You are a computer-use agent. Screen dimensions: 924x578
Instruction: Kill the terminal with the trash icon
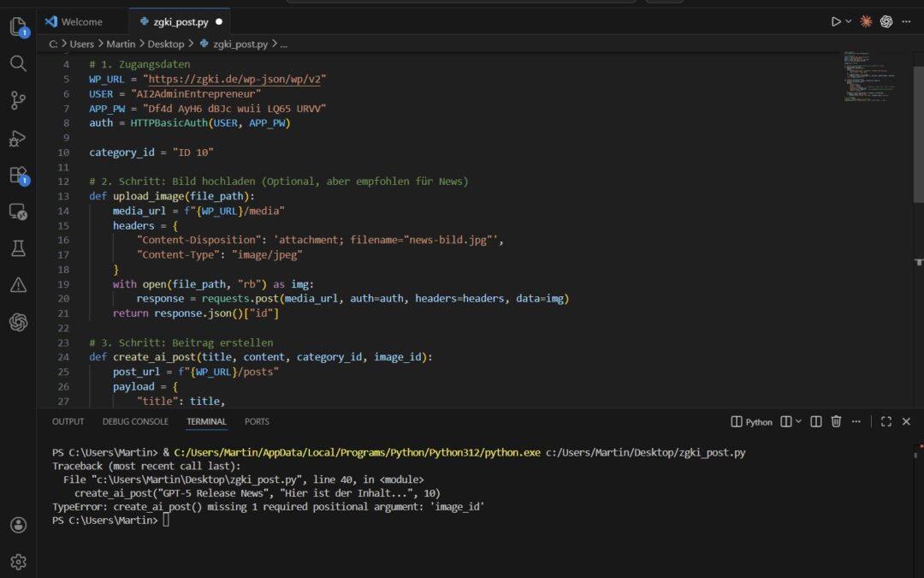[836, 421]
